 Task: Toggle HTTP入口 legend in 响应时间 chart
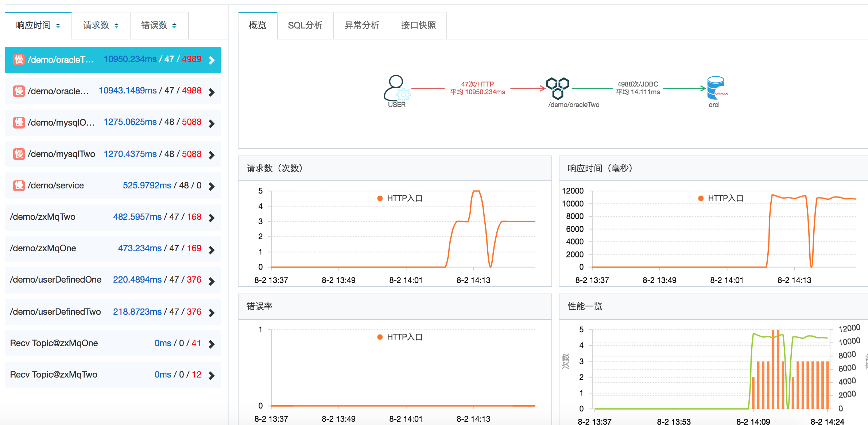tap(721, 198)
